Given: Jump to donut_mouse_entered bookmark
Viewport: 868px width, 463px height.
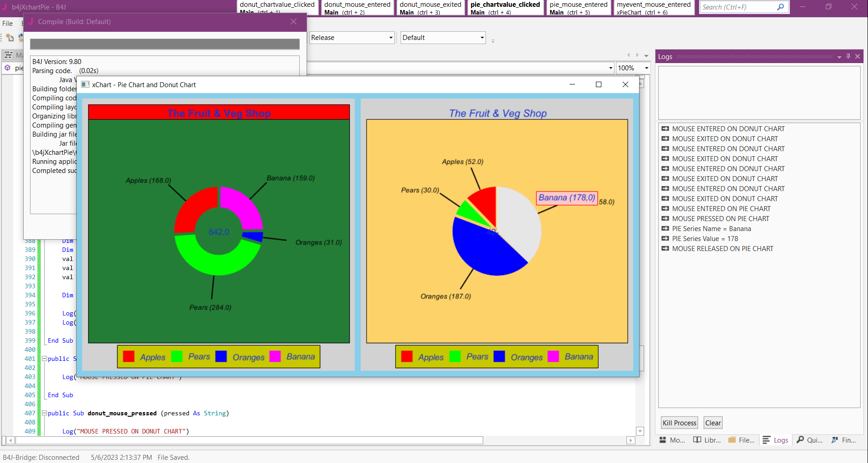Looking at the screenshot, I should pyautogui.click(x=357, y=7).
